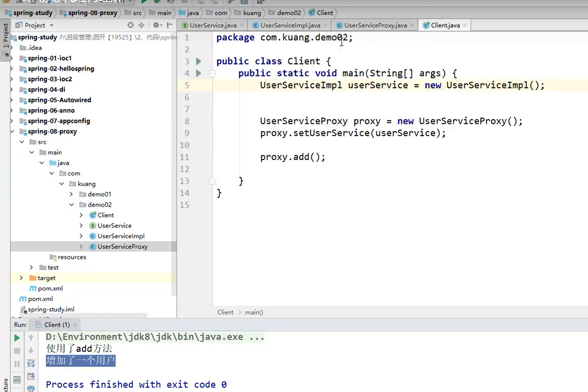Collapse all in the Project panel
The image size is (588, 392).
coord(141,25)
